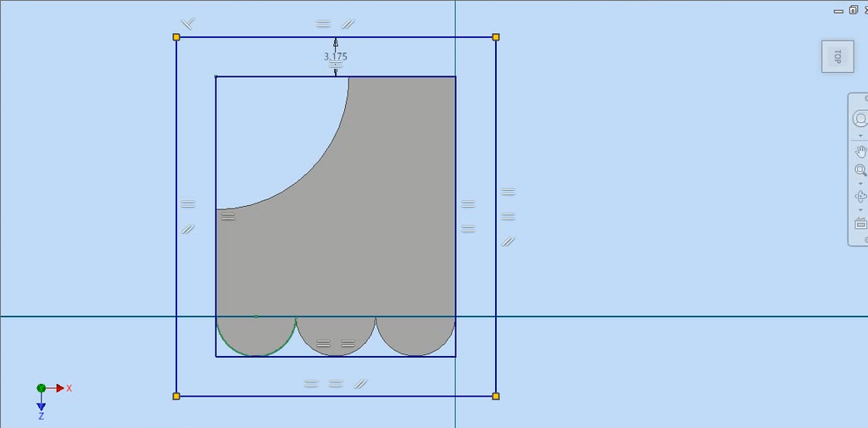Image resolution: width=868 pixels, height=428 pixels.
Task: Open the view styles icon below orbit
Action: pos(860,223)
